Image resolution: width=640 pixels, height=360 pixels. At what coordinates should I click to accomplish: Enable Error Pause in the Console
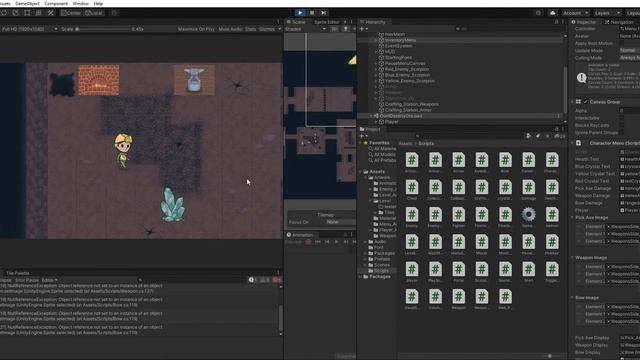pyautogui.click(x=27, y=280)
